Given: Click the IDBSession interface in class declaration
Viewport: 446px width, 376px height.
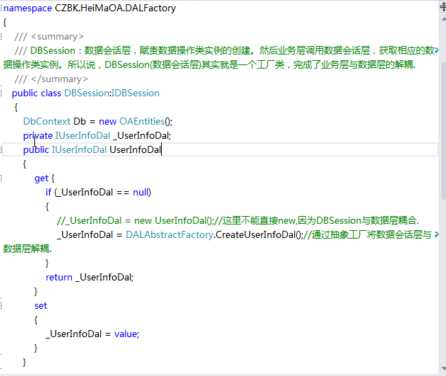Looking at the screenshot, I should point(135,93).
